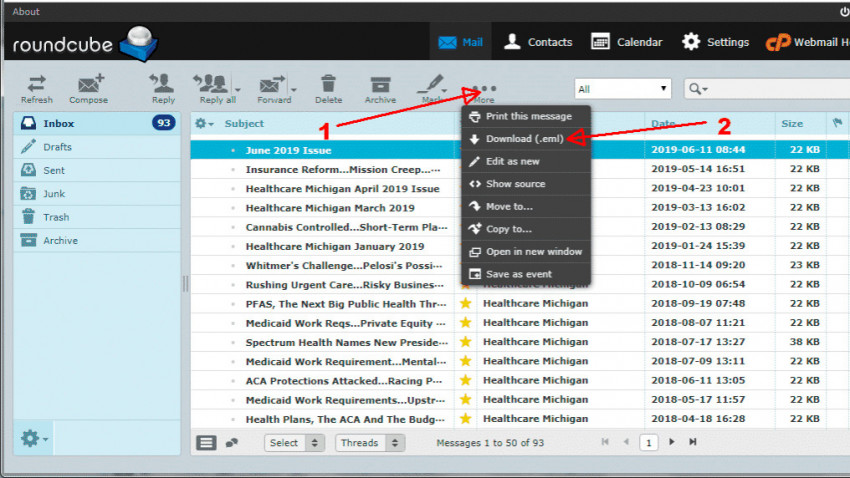Toggle star on Medicaid Work Requirements...Upstr message
Viewport: 850px width, 478px height.
coord(466,399)
